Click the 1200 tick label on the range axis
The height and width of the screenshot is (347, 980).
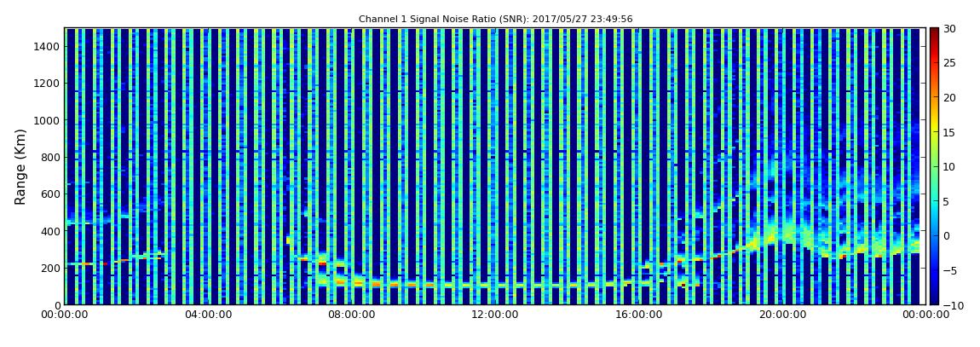coord(47,84)
